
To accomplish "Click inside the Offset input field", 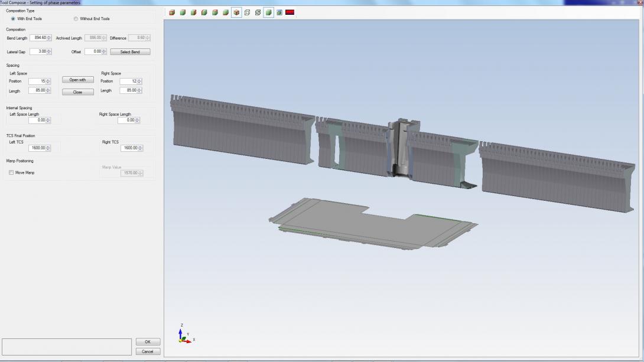I will click(x=93, y=52).
